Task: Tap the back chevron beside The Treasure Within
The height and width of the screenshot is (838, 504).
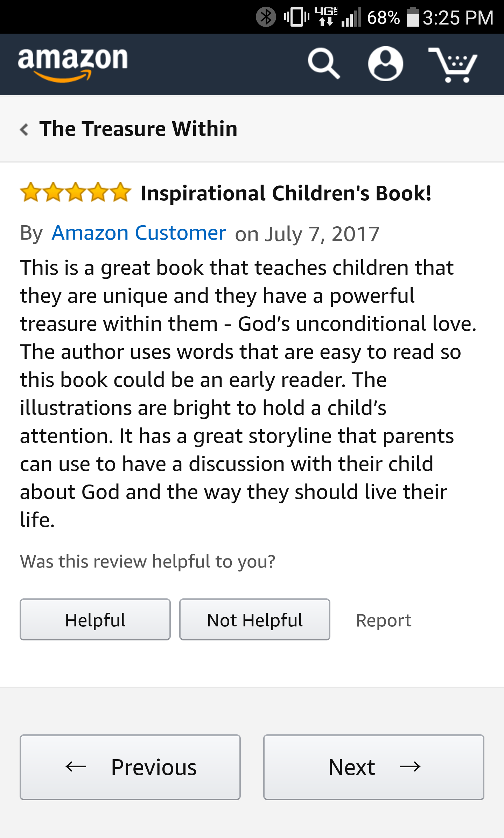Action: coord(24,130)
